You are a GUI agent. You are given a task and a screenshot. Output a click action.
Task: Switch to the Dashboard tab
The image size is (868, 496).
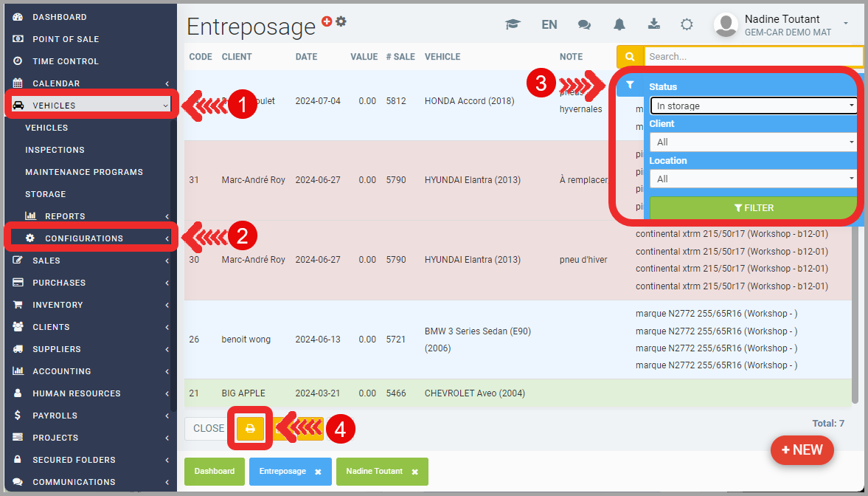pyautogui.click(x=214, y=471)
